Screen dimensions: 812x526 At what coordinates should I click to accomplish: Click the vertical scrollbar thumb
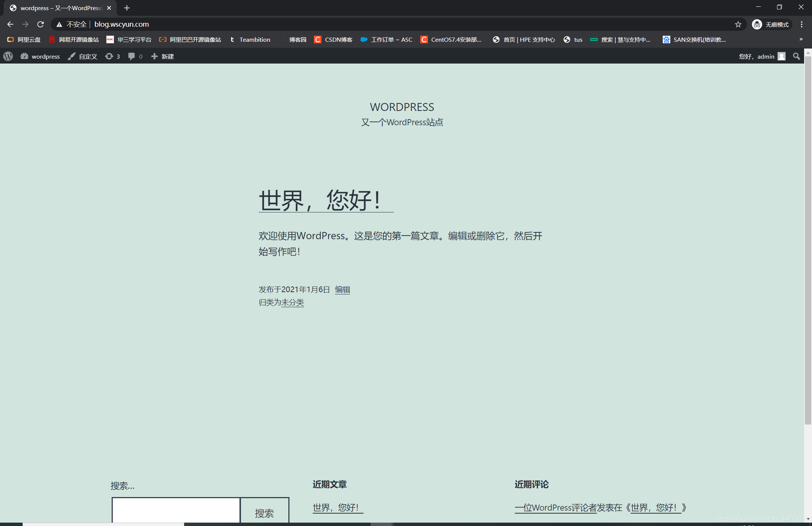[808, 241]
